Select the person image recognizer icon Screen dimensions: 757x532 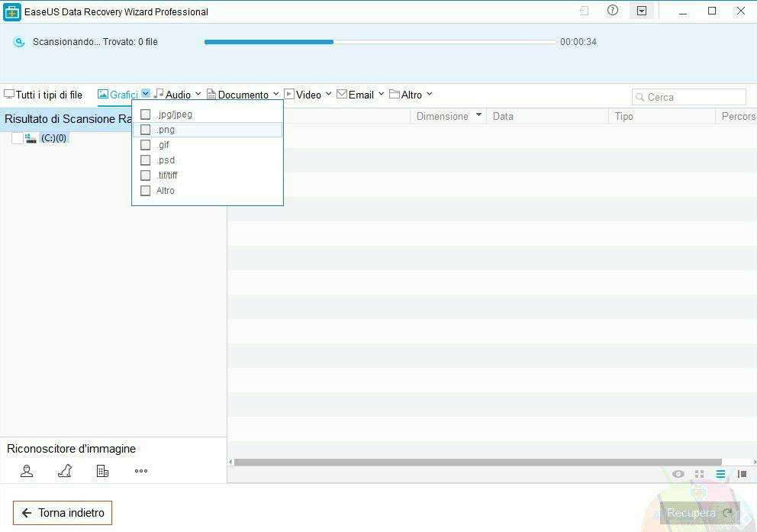(x=27, y=471)
